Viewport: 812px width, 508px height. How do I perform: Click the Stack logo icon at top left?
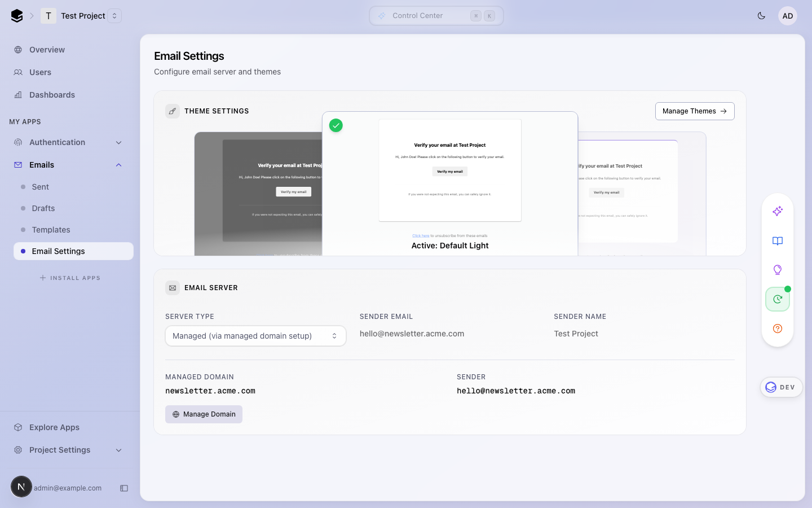pyautogui.click(x=17, y=16)
